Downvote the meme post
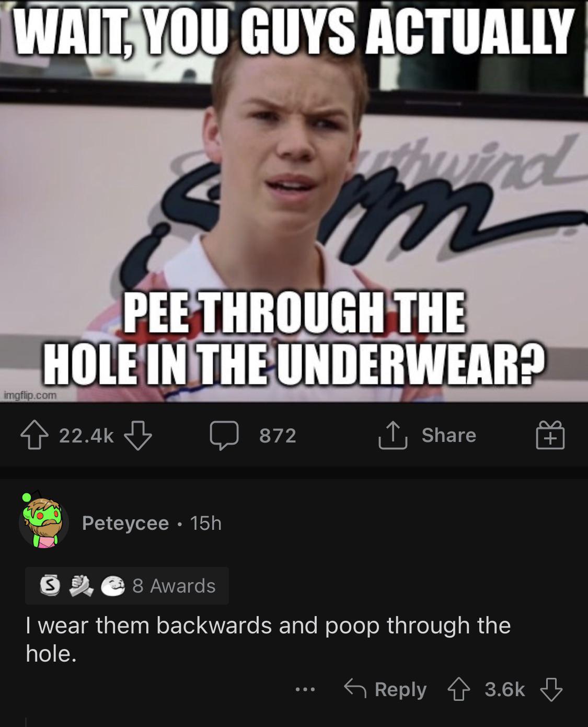588x727 pixels. click(137, 436)
